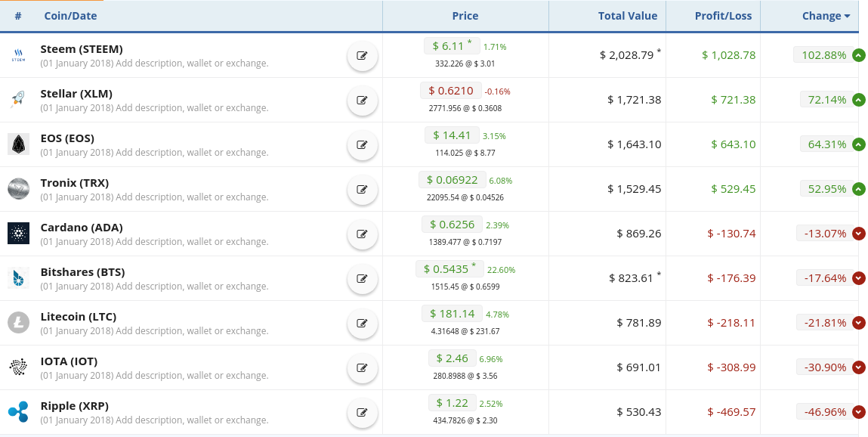This screenshot has width=868, height=437.
Task: Edit the EOS entry
Action: 363,144
